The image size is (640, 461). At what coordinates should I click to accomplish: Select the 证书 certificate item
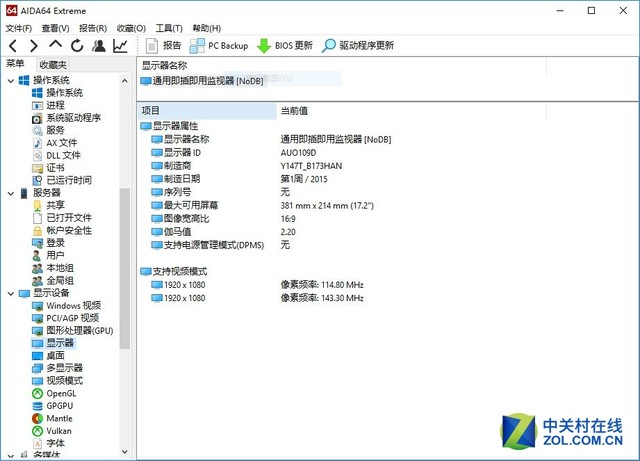click(x=49, y=168)
